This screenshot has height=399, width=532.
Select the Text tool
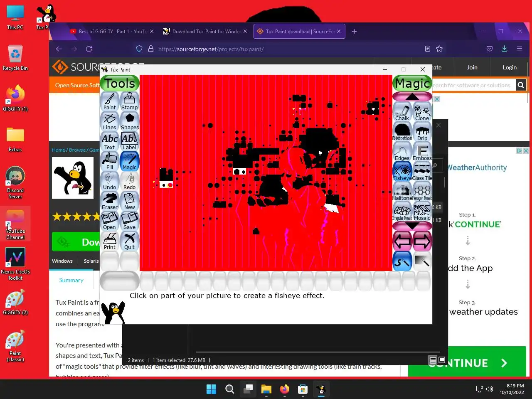coord(110,141)
